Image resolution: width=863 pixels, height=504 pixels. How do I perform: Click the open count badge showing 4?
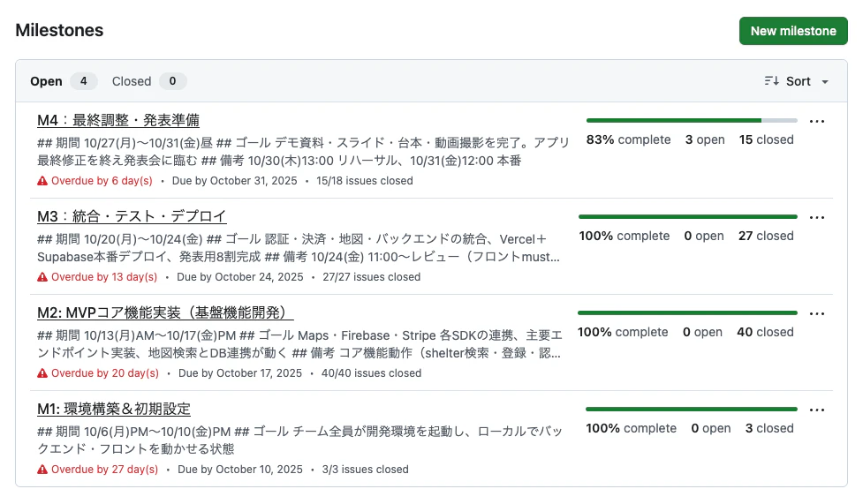coord(84,81)
